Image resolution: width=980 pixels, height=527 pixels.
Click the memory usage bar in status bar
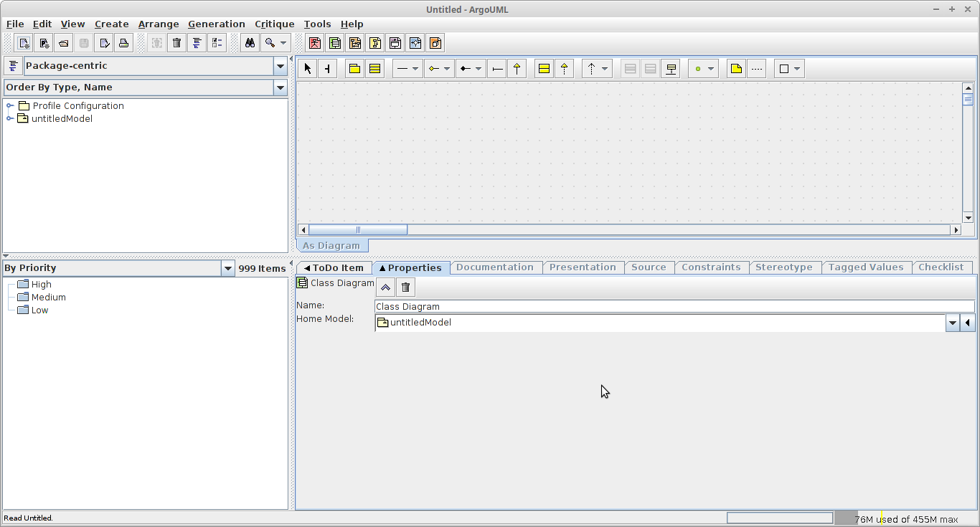(905, 518)
